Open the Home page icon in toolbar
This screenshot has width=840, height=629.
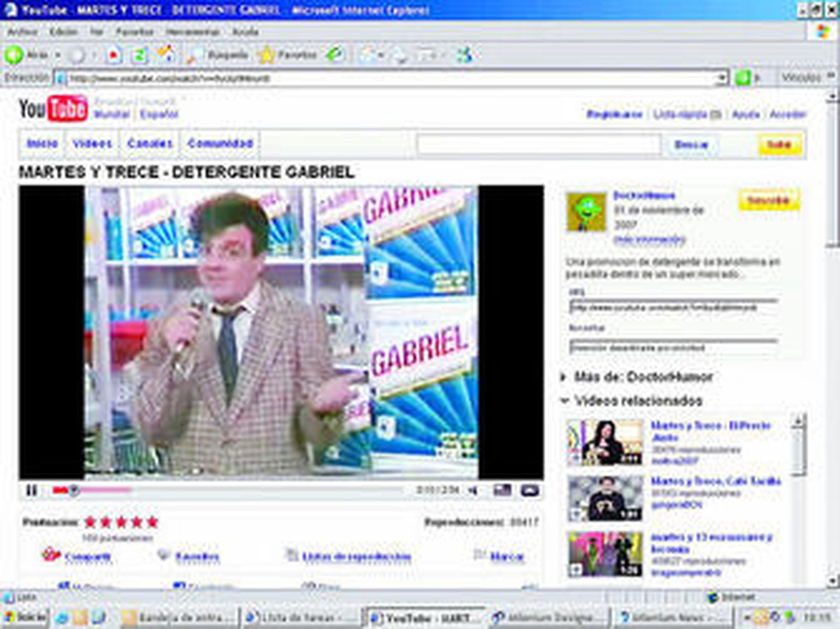(x=166, y=54)
